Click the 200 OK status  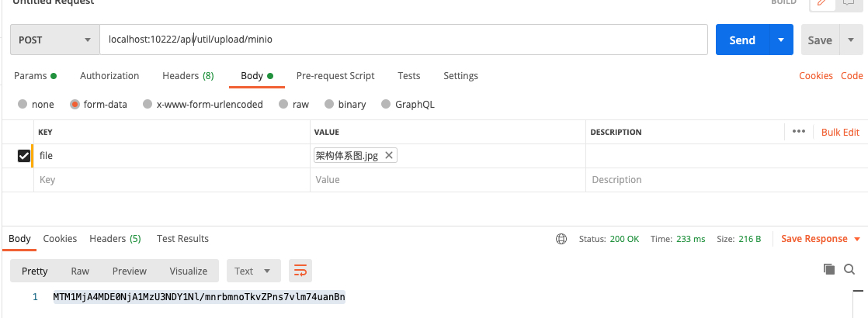point(624,239)
